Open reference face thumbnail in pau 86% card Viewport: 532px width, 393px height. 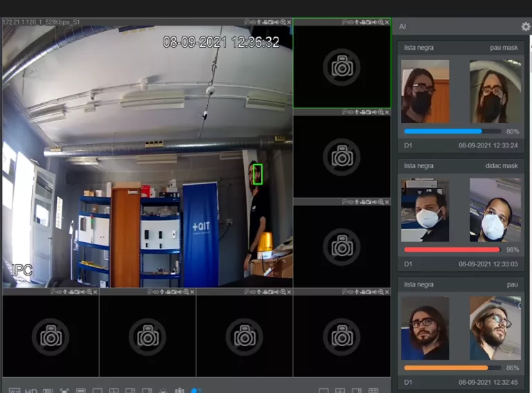[x=495, y=328]
